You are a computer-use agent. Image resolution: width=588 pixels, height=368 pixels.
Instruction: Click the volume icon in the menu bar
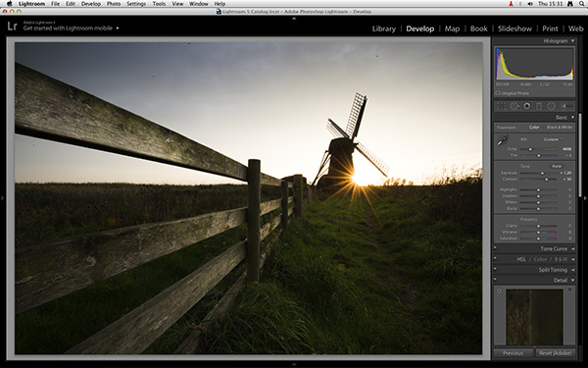coord(530,4)
